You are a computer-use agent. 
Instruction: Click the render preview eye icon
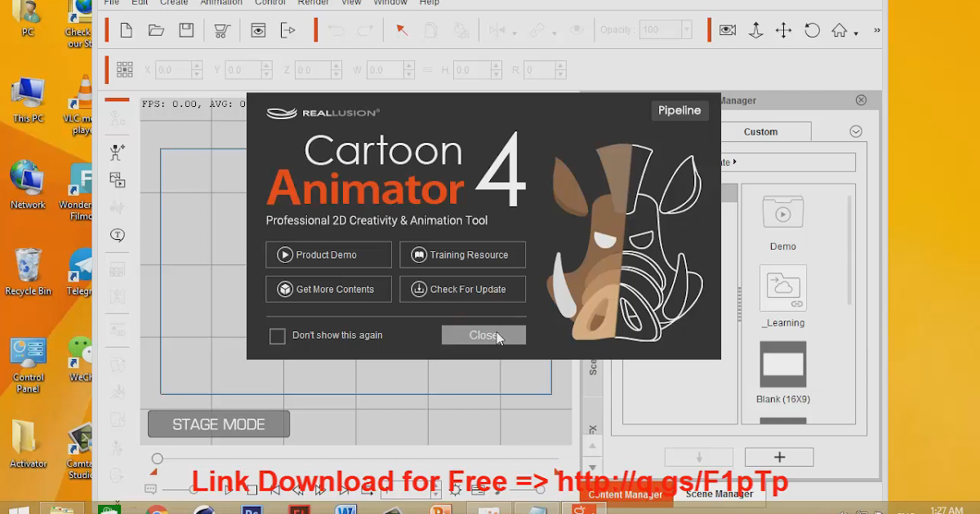point(258,30)
